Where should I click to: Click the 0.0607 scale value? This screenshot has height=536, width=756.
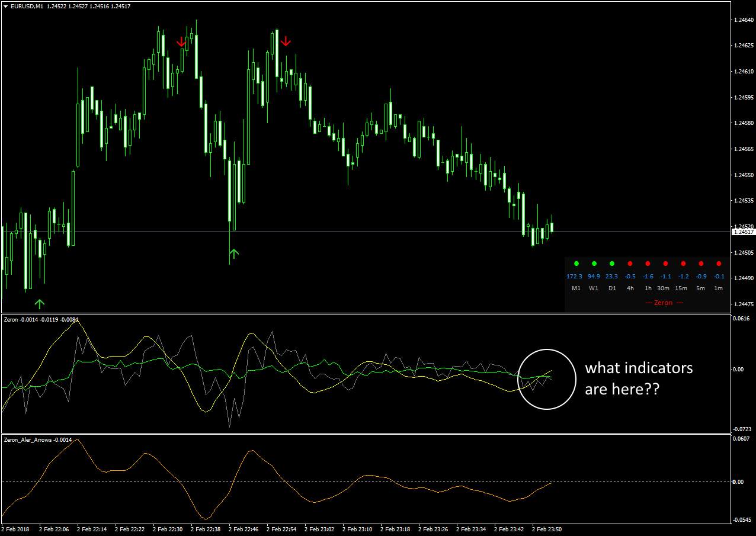tap(742, 439)
